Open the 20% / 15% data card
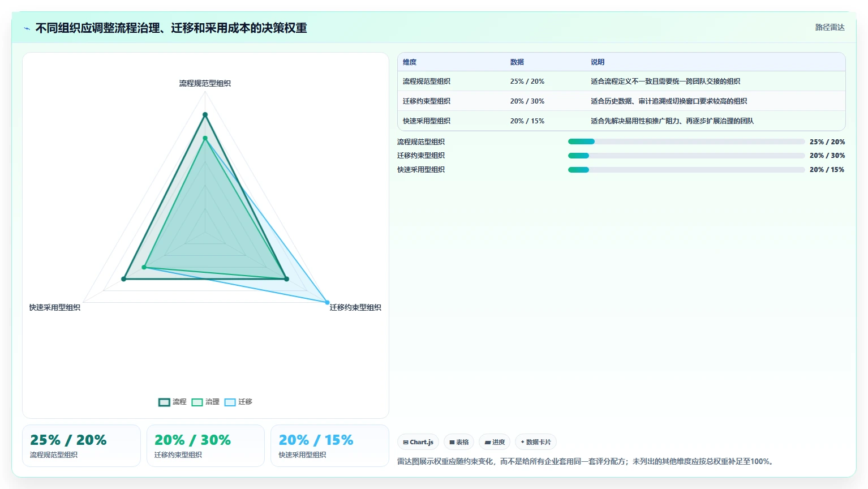This screenshot has width=868, height=489. (330, 446)
